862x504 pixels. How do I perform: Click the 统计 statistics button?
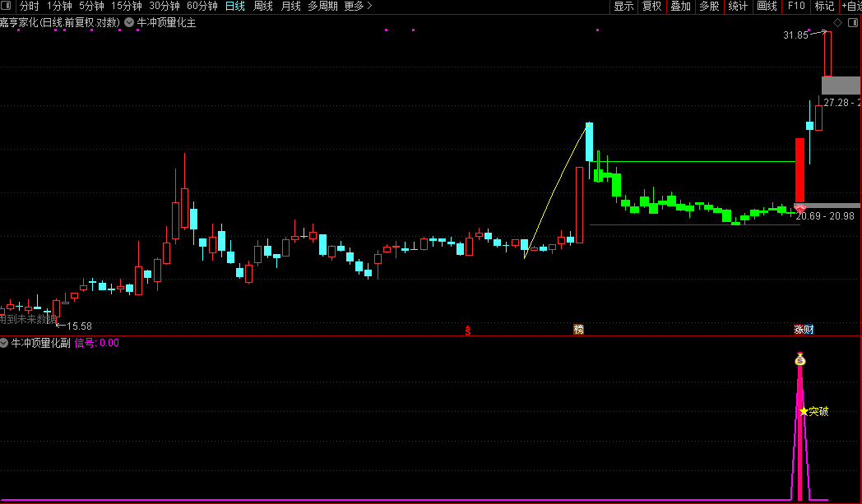(x=738, y=6)
